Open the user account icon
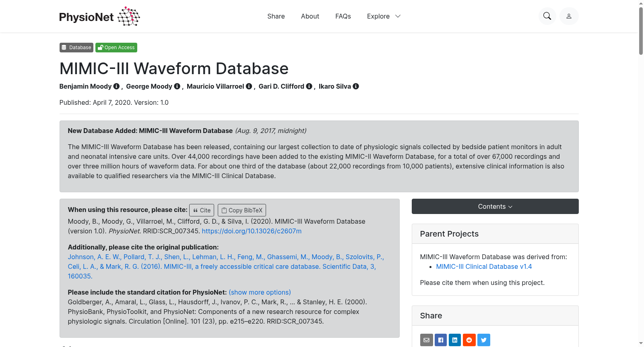 pos(569,16)
